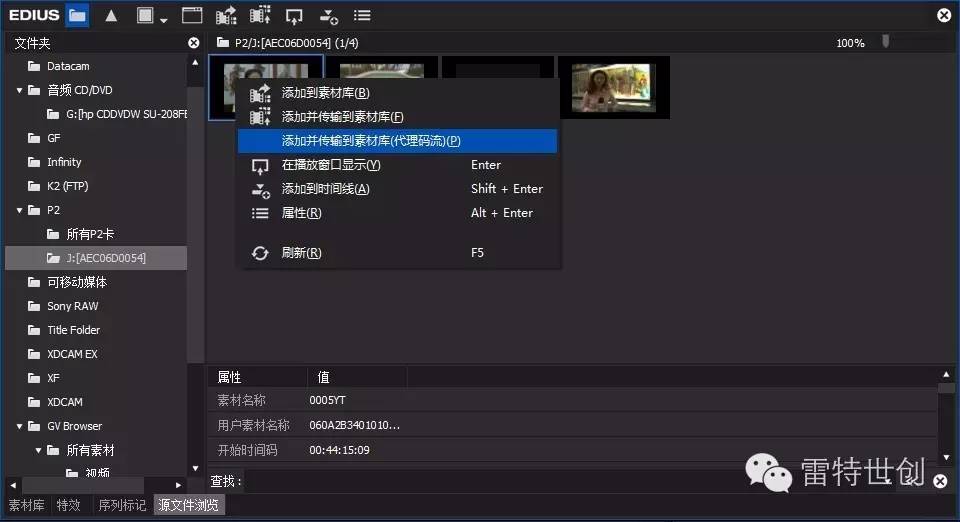Click the 查找 search input field
Screen dimensions: 960x522
coord(490,482)
